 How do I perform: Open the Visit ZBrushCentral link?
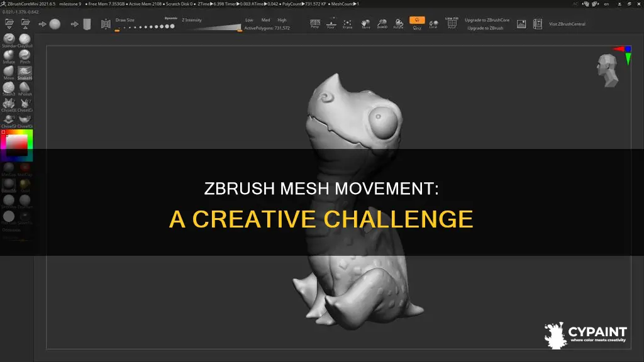(x=567, y=24)
